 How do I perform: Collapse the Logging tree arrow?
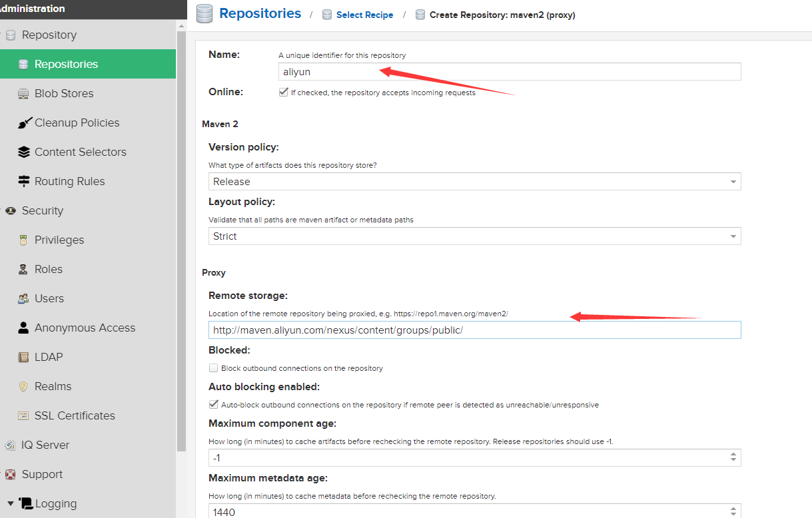(11, 503)
